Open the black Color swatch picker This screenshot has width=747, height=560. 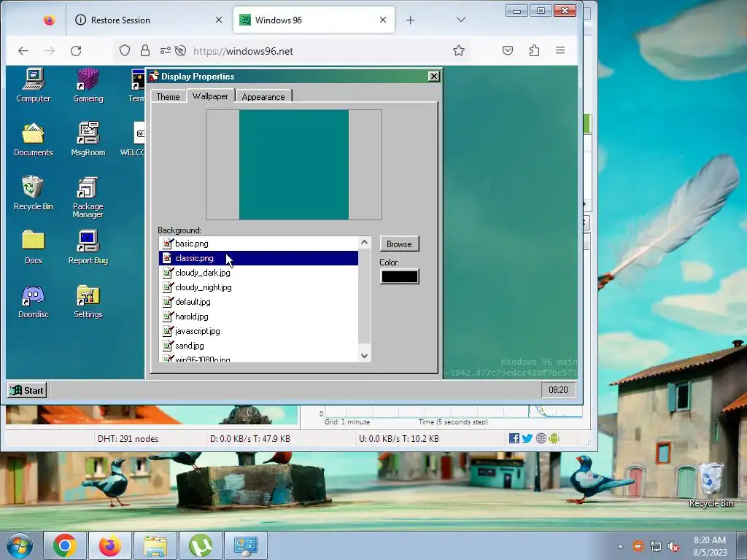tap(400, 276)
